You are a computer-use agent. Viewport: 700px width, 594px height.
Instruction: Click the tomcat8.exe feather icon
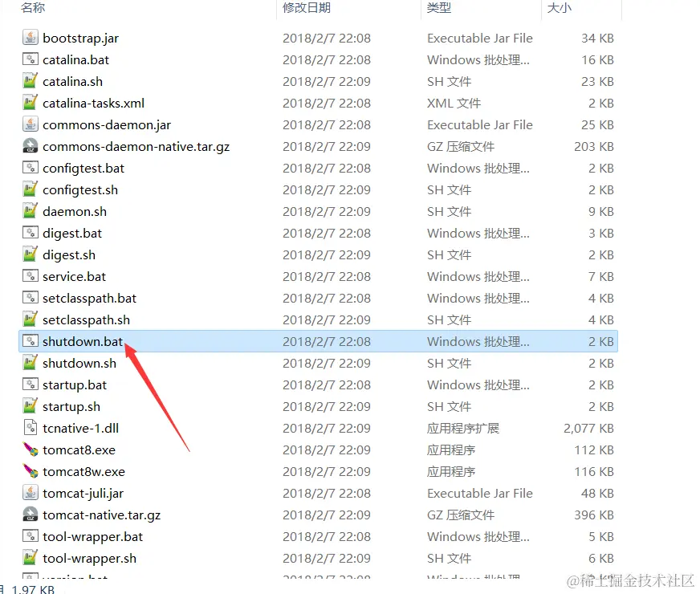click(x=30, y=450)
